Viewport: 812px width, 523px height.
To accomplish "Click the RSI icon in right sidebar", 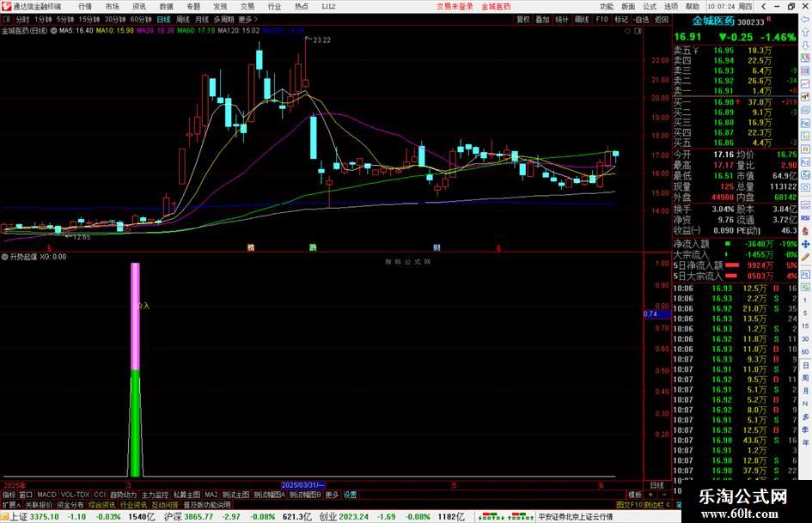I will 805,218.
